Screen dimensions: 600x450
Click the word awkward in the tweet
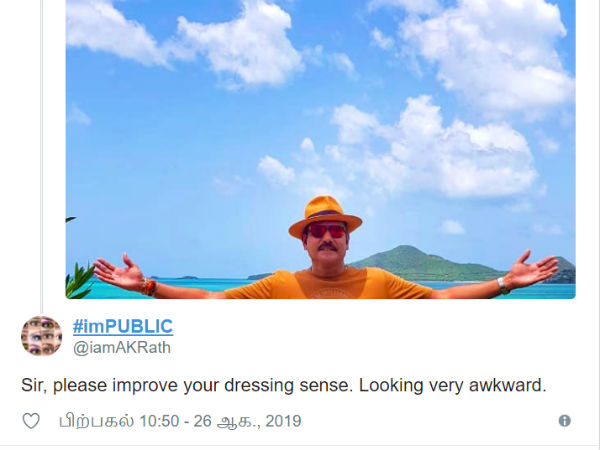tap(507, 385)
